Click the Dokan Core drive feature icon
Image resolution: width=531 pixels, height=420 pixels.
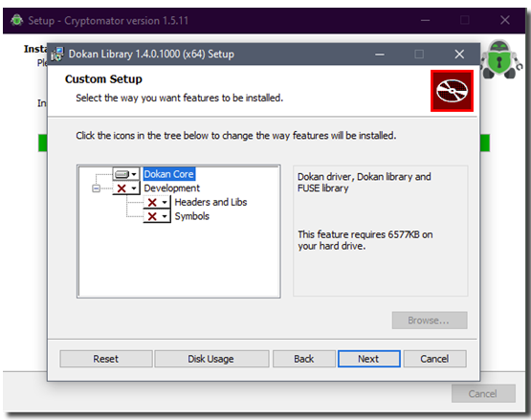pyautogui.click(x=122, y=174)
